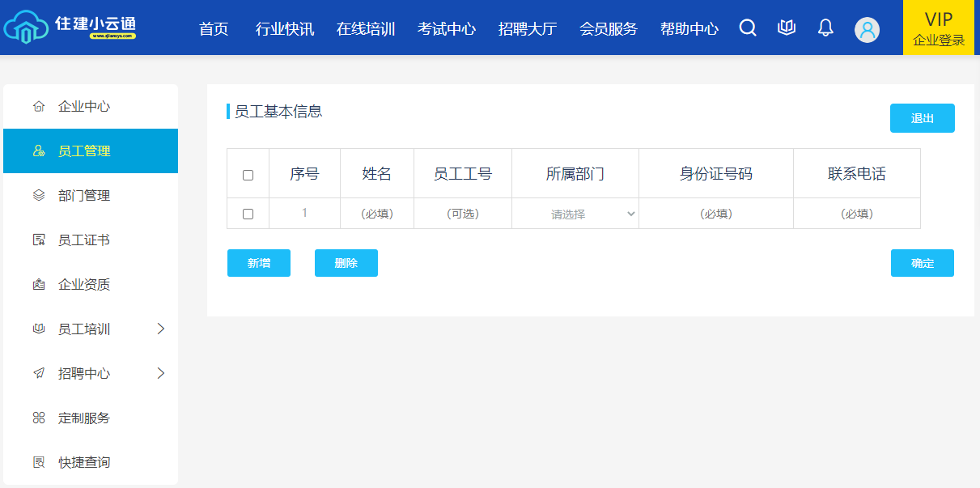980x488 pixels.
Task: Expand the 招聘中心 submenu arrow
Action: 160,373
